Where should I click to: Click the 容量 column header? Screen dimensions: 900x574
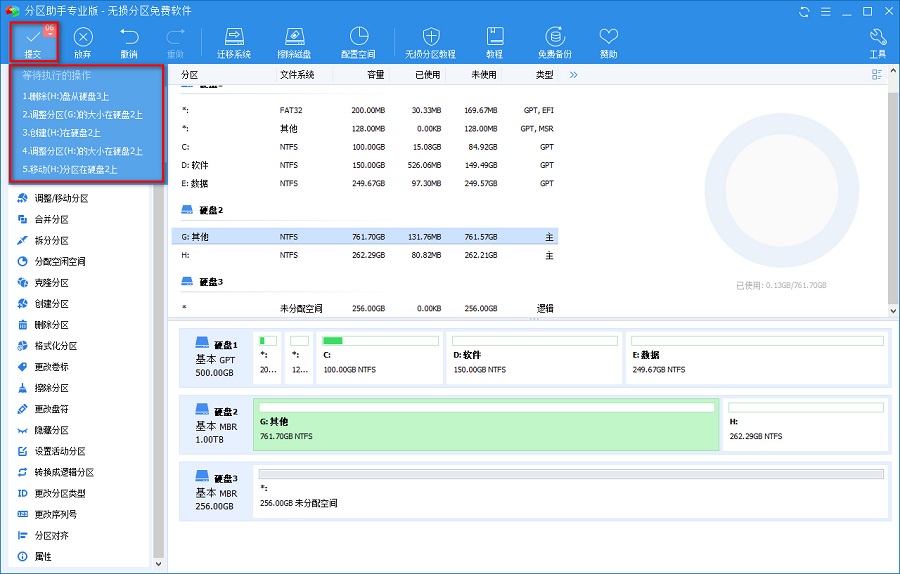(x=375, y=75)
